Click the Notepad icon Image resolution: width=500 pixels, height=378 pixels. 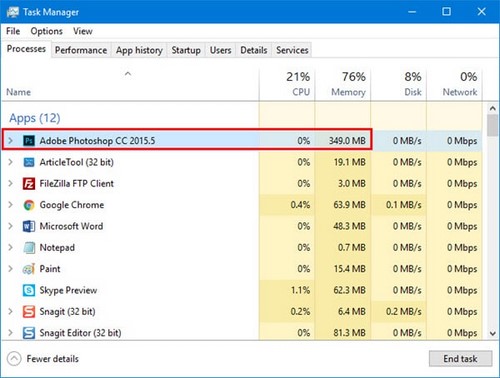click(x=29, y=248)
